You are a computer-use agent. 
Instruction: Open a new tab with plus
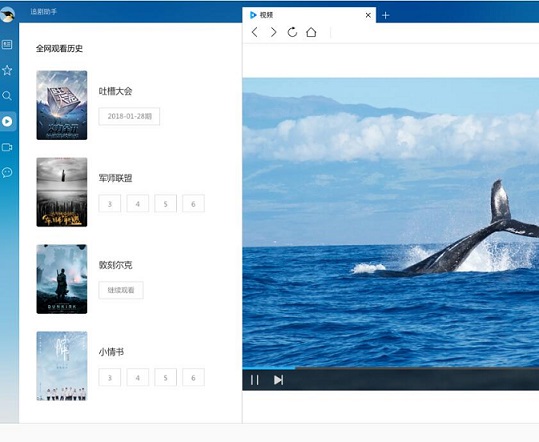(386, 15)
